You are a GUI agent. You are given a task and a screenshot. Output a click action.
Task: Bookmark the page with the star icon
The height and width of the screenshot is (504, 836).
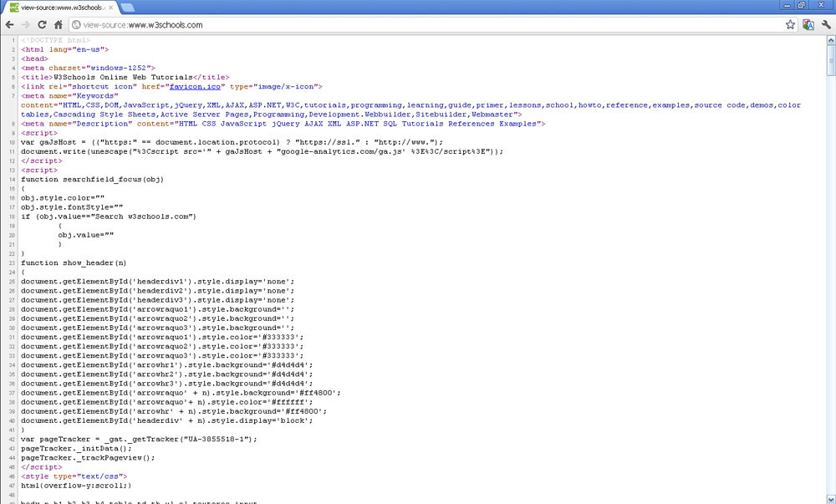point(789,25)
